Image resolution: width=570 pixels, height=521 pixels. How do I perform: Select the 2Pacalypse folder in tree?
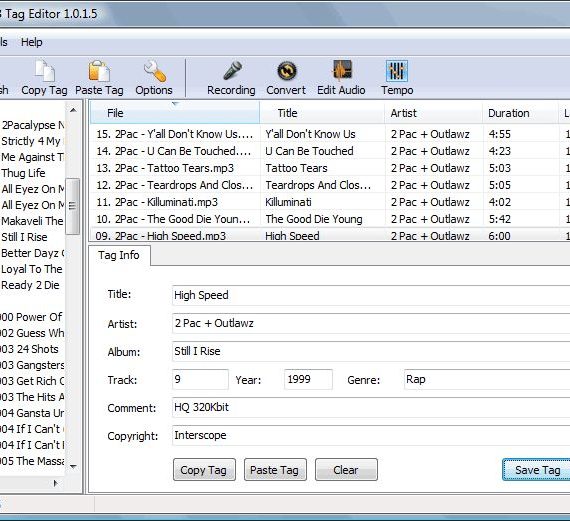click(33, 125)
